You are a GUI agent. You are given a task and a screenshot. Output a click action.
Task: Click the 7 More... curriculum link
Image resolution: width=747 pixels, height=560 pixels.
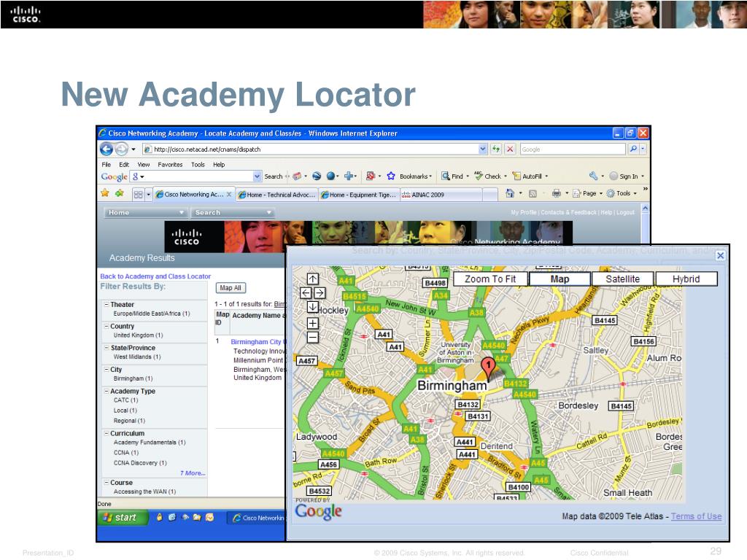pos(193,472)
